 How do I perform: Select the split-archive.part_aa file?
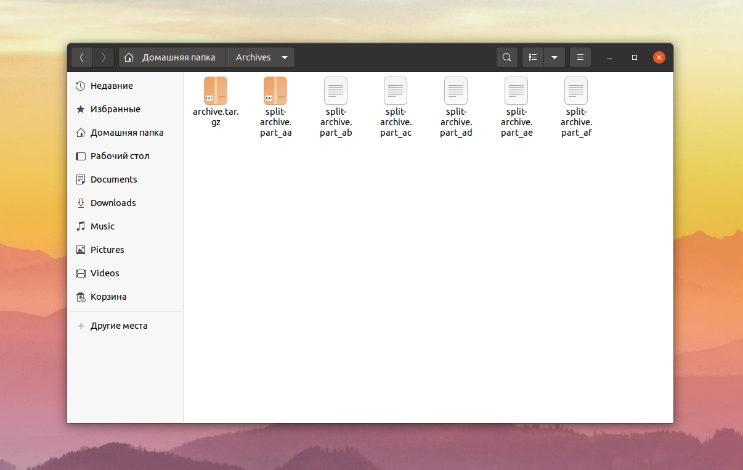point(275,92)
